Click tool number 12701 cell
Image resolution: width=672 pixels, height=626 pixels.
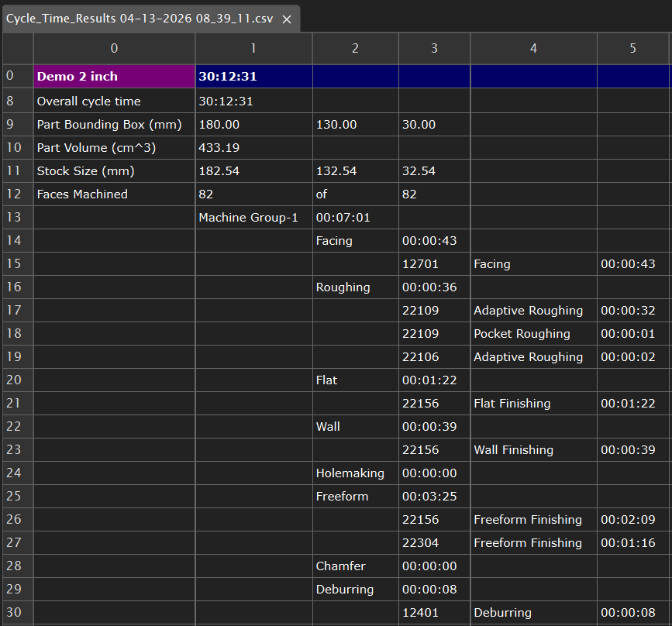(x=434, y=264)
